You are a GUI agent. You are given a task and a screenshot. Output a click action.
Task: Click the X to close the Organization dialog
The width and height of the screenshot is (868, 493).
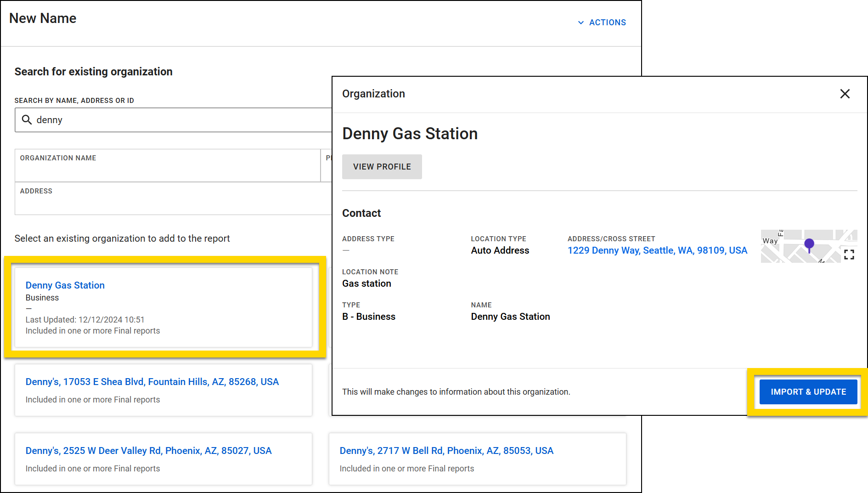click(x=845, y=94)
